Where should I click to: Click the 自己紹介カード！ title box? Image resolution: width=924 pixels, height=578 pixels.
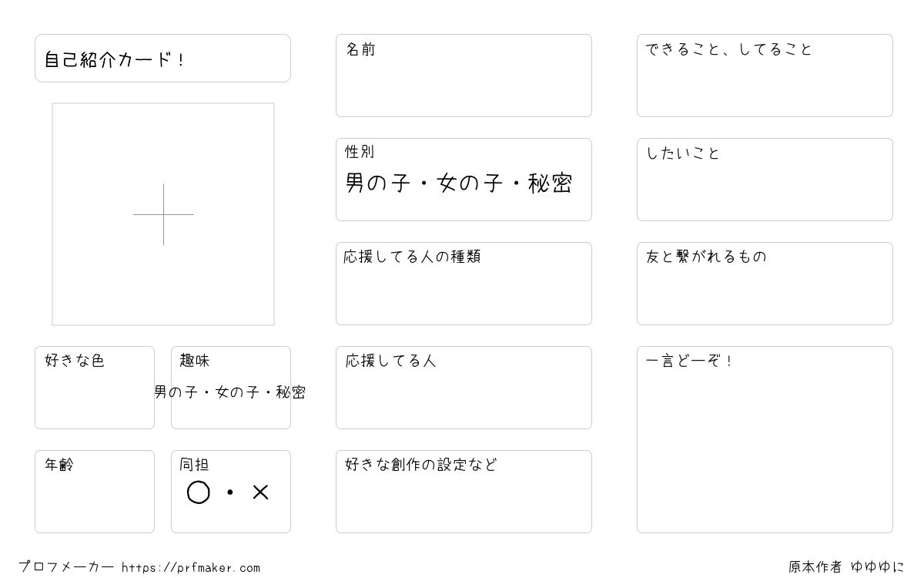tap(162, 58)
